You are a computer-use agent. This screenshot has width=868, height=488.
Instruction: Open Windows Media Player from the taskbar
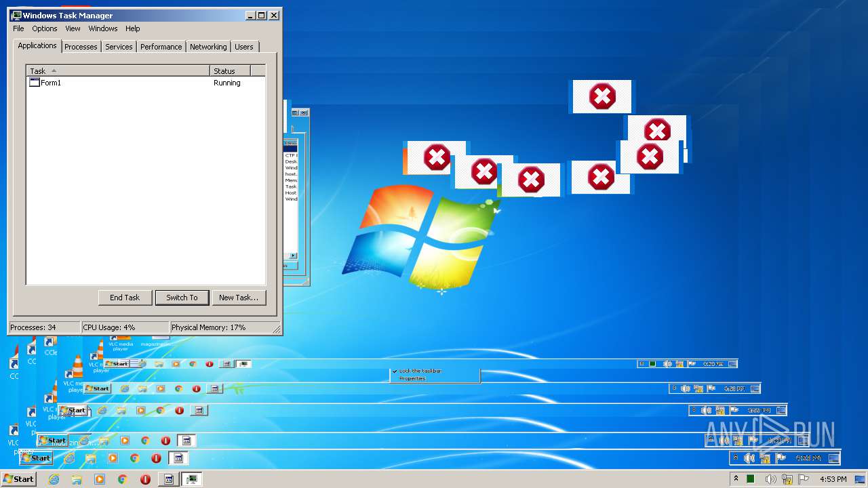click(100, 479)
